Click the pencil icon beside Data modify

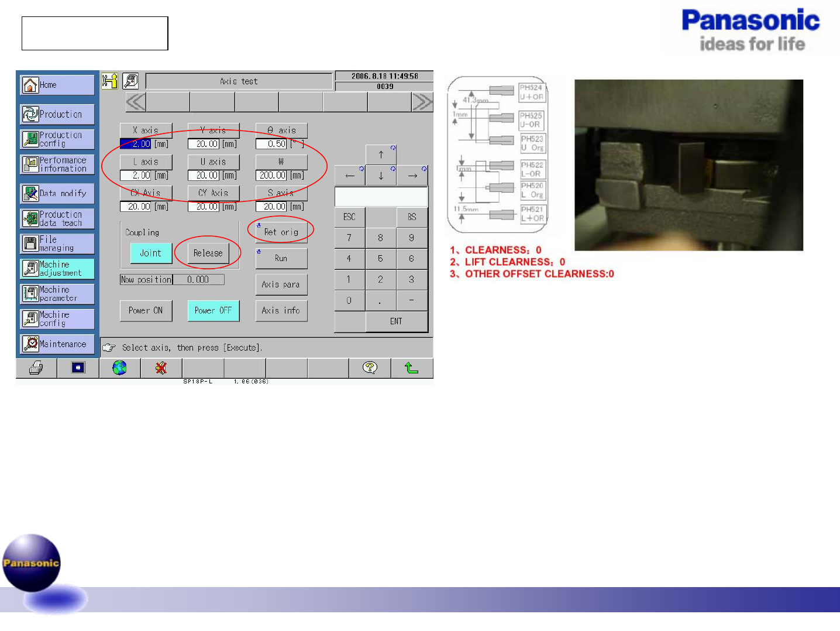pos(30,193)
